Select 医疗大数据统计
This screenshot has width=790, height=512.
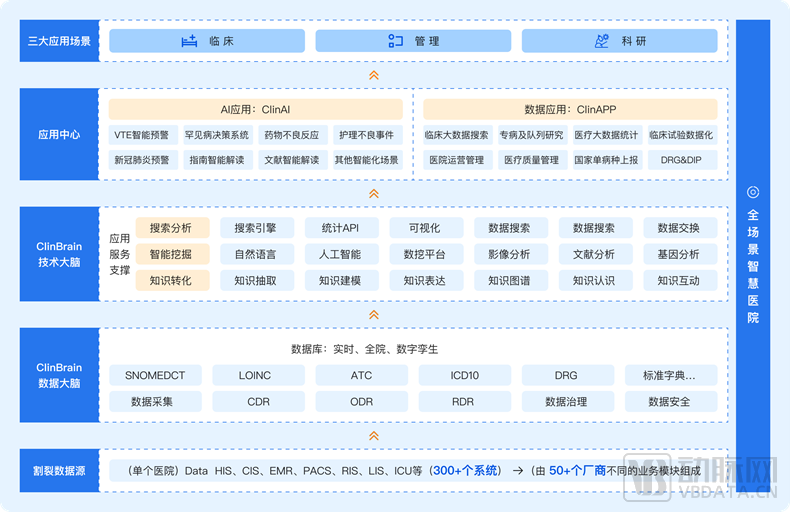coord(608,135)
